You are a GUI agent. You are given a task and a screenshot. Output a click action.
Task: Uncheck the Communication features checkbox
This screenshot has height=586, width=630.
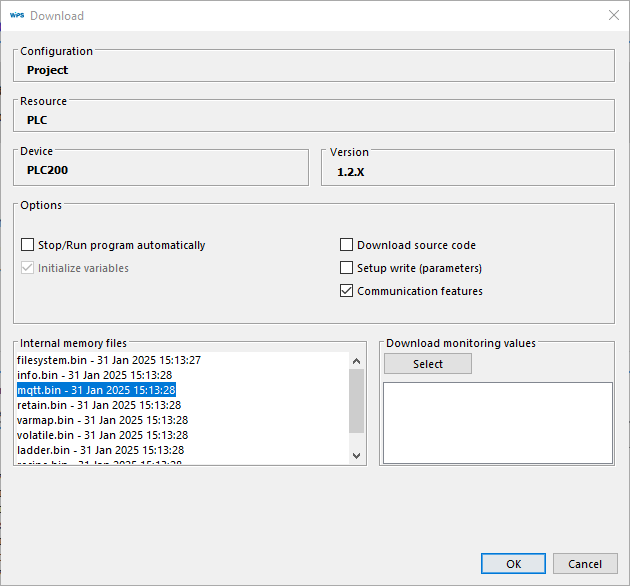(x=347, y=291)
